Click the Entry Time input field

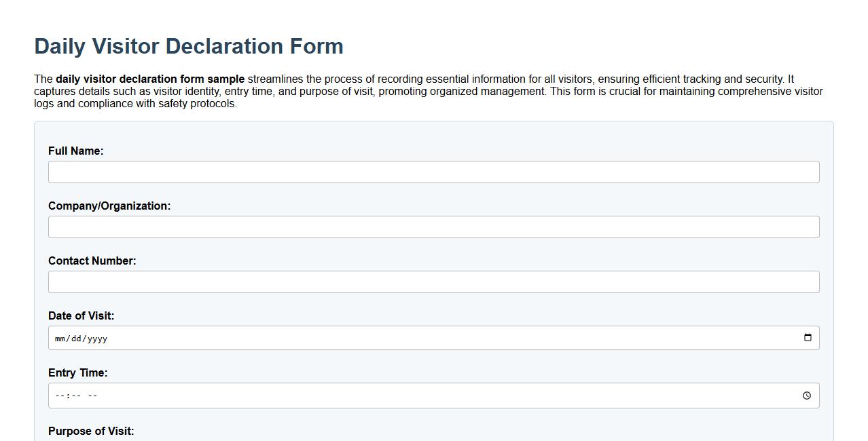tap(340, 395)
